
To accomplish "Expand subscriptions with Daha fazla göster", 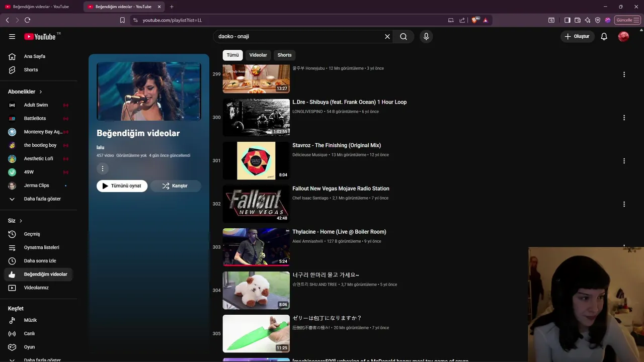I will tap(39, 199).
